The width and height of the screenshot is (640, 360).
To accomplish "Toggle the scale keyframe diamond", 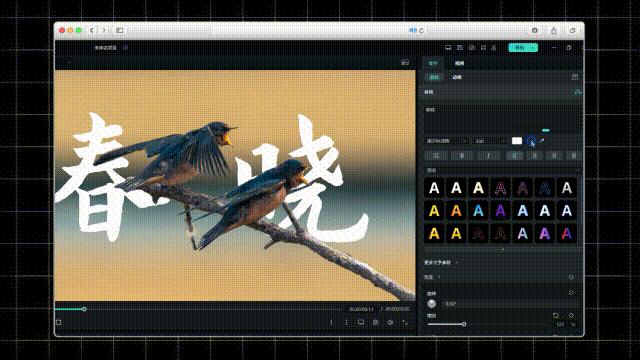I will (x=571, y=316).
